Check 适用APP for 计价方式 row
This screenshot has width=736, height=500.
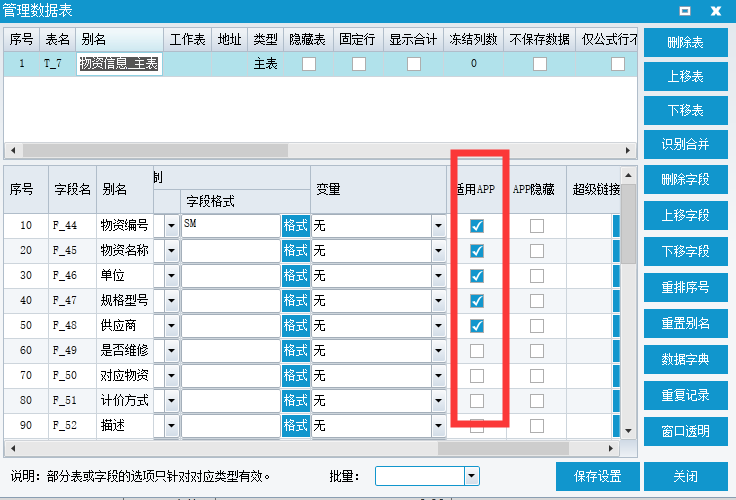click(477, 401)
